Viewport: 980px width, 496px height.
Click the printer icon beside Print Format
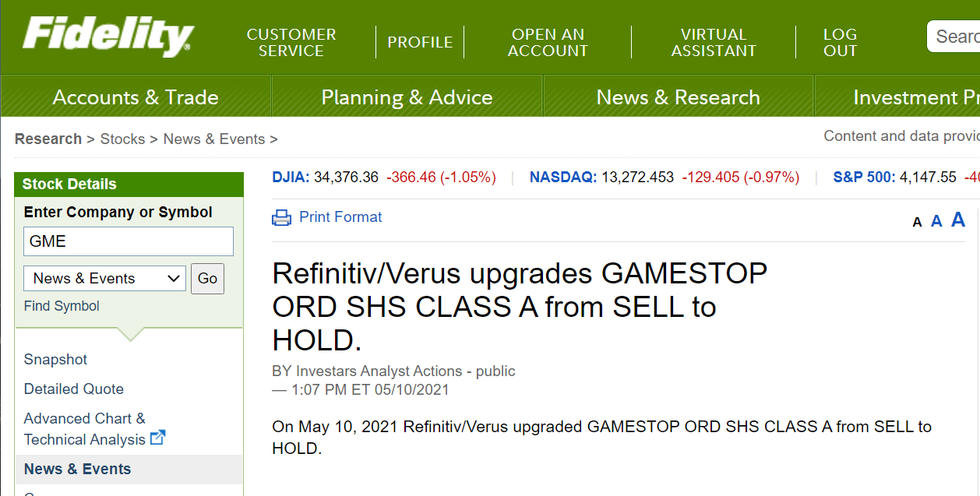281,218
